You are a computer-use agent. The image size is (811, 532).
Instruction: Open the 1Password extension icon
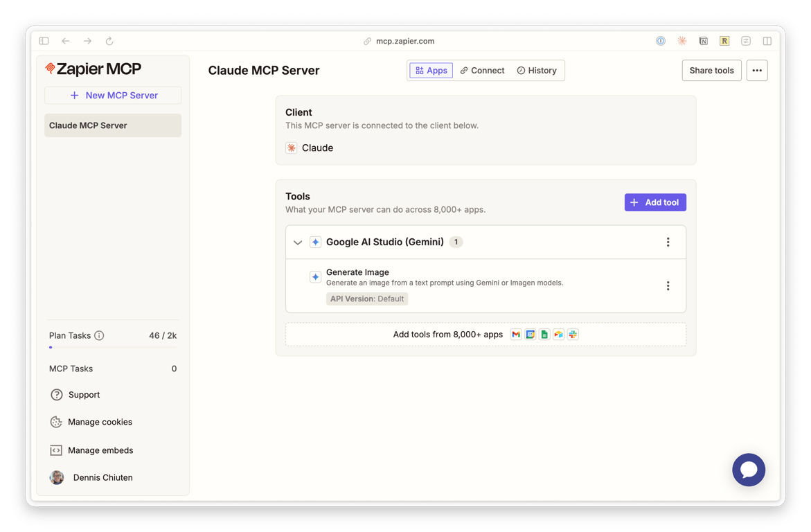click(x=661, y=41)
